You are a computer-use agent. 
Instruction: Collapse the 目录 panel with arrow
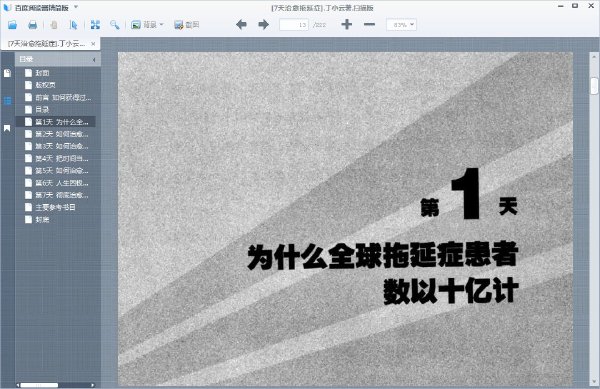(x=94, y=59)
